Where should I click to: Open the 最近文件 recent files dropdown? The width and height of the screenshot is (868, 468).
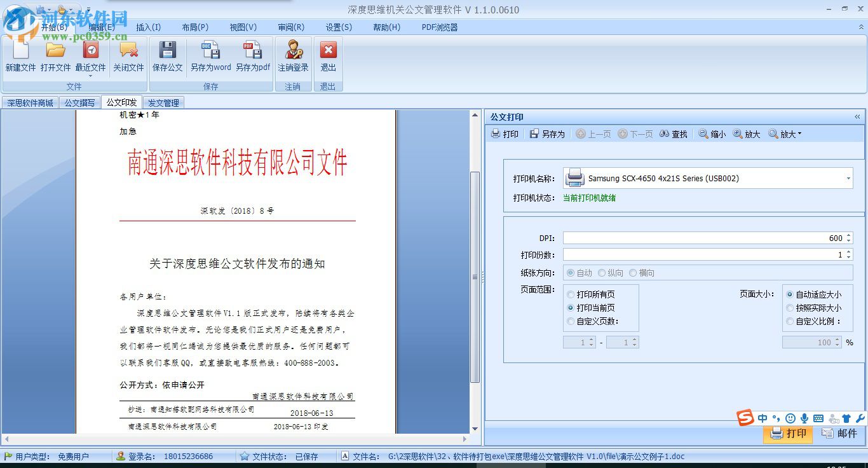tap(90, 76)
